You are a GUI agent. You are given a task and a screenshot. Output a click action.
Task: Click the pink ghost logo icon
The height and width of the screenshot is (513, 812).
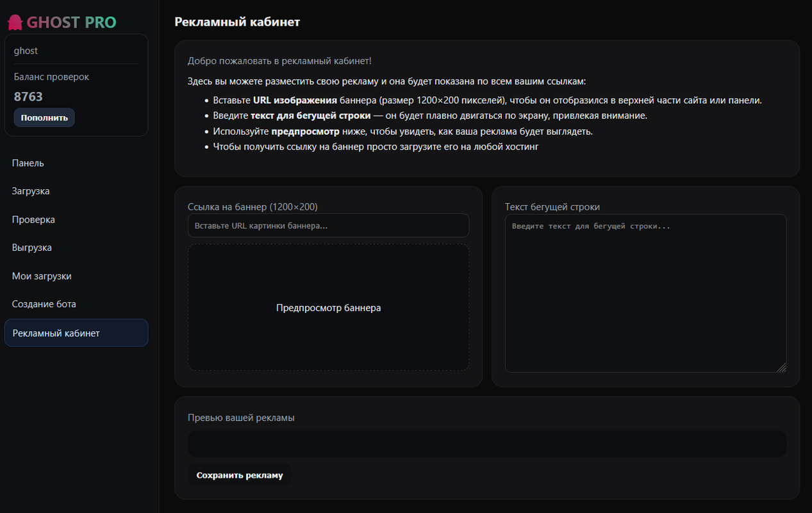(14, 22)
